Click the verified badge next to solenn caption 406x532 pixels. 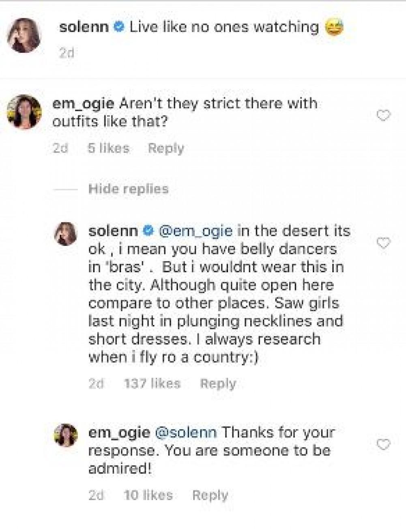[119, 28]
